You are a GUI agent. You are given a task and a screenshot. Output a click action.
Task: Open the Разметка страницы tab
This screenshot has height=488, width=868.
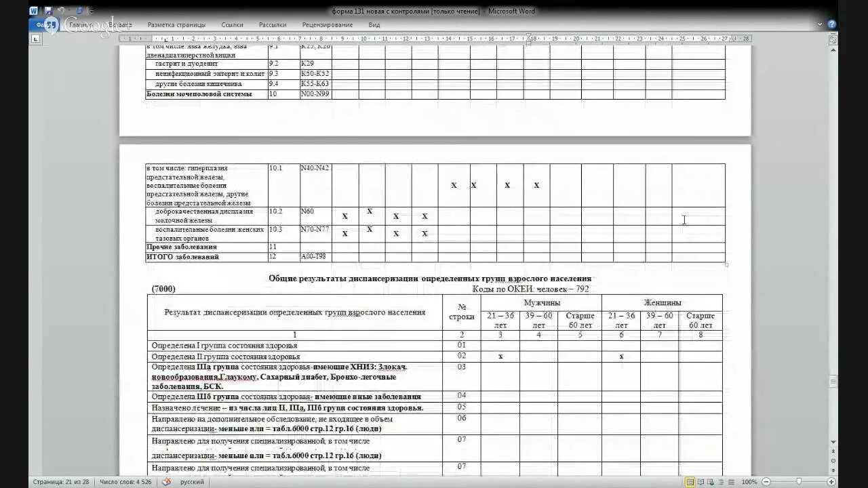pos(176,24)
